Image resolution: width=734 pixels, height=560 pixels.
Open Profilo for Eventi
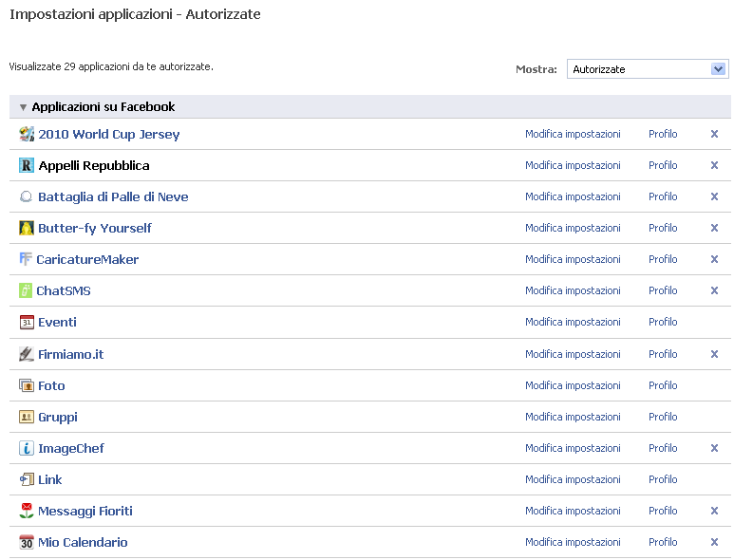(x=663, y=323)
